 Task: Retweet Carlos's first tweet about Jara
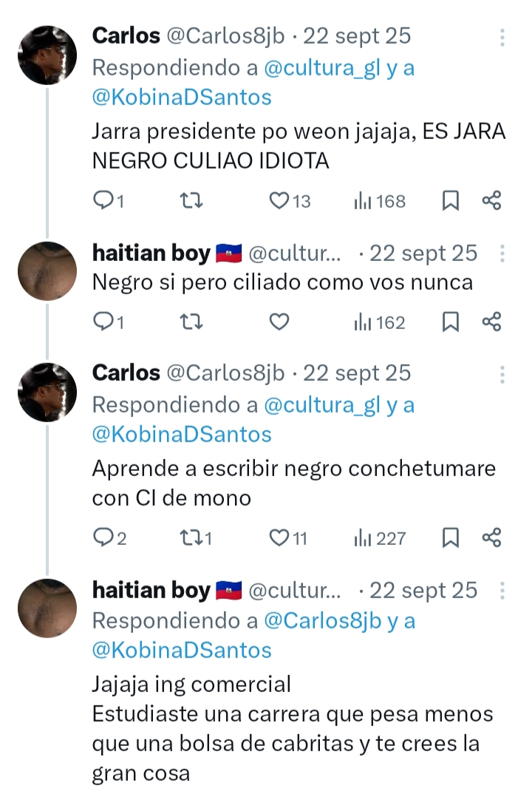(191, 200)
